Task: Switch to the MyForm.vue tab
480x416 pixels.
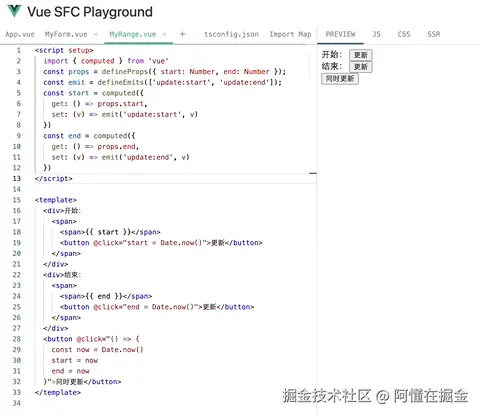Action: [66, 34]
